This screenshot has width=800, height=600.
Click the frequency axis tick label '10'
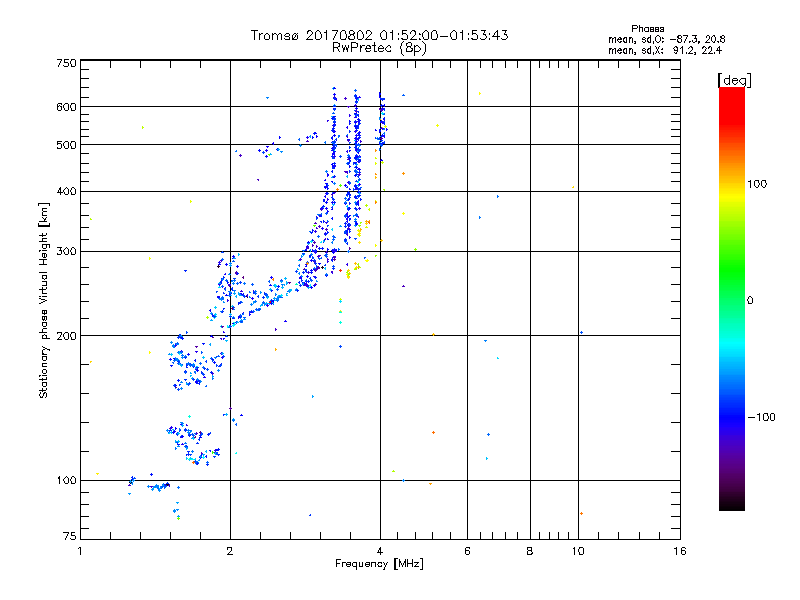(x=578, y=551)
